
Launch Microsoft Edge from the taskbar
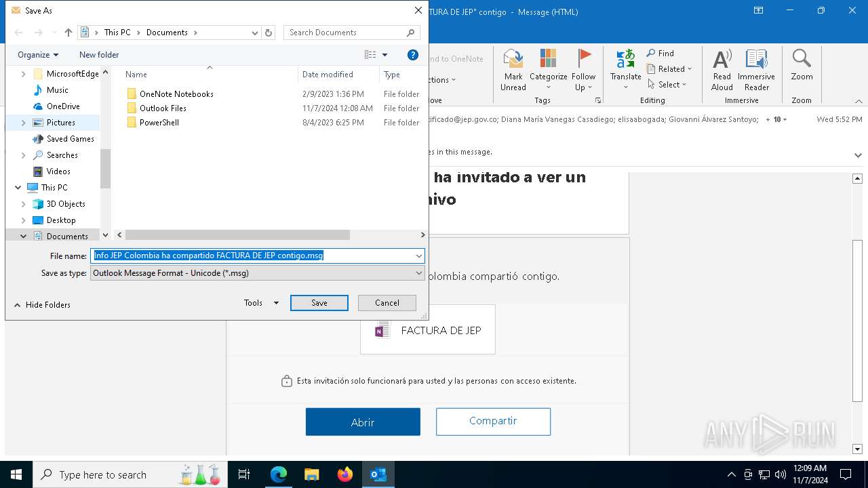pyautogui.click(x=279, y=474)
